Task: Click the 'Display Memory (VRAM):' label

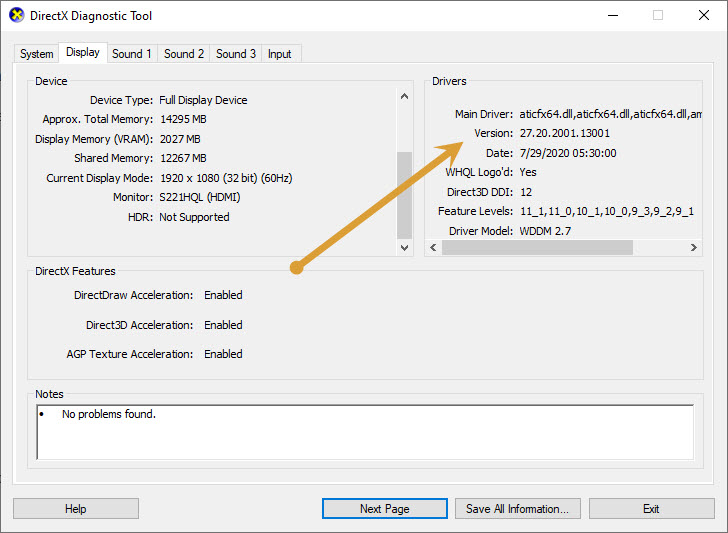Action: point(94,139)
